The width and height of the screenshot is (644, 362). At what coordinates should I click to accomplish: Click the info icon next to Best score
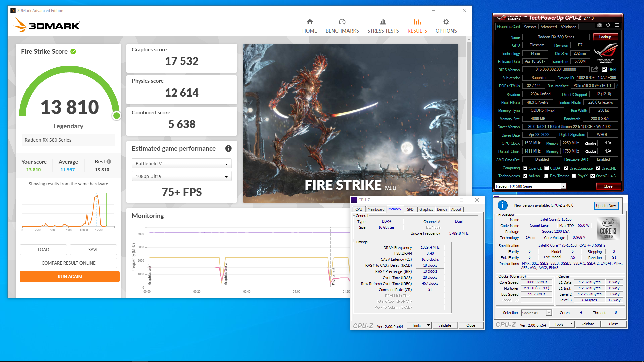pyautogui.click(x=109, y=162)
